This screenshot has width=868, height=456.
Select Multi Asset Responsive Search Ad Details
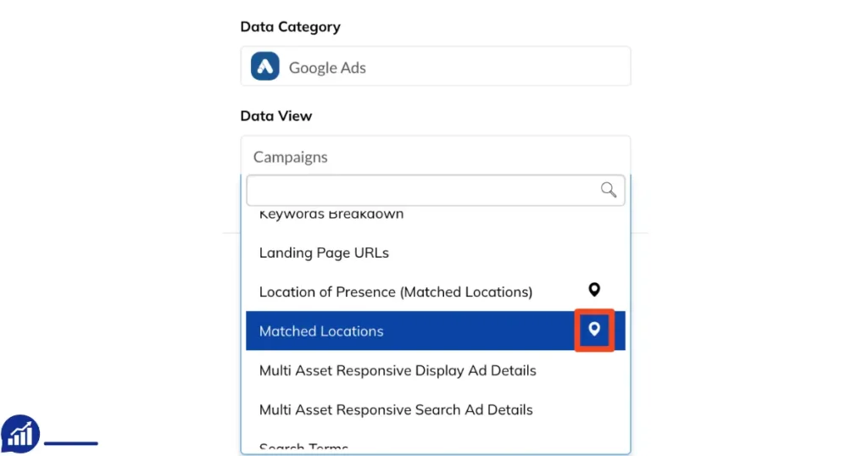click(436, 409)
